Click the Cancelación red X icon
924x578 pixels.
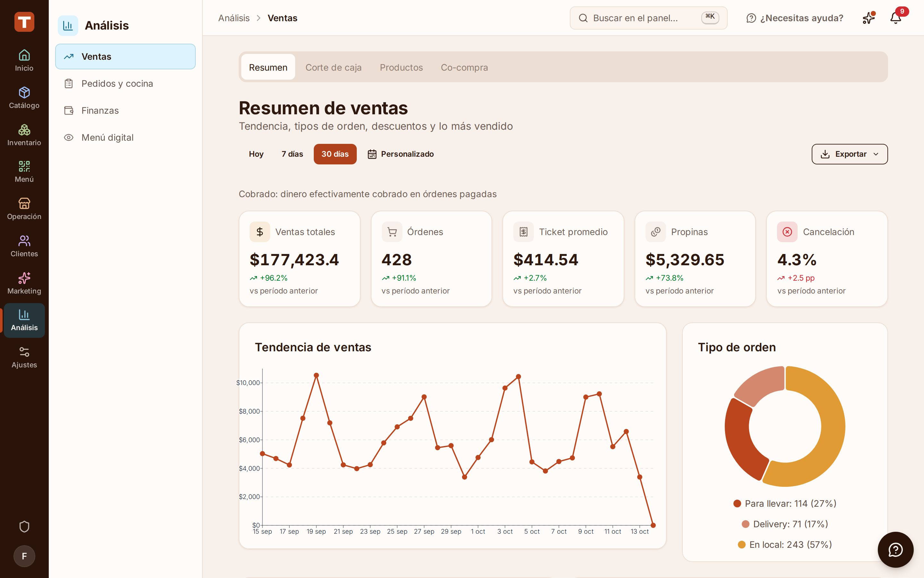(x=787, y=232)
